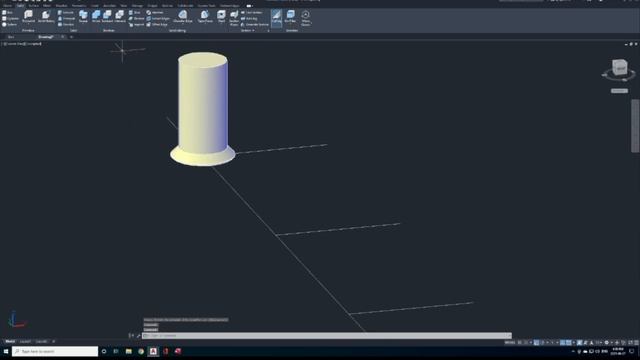Create a new drawing tab with plus
The height and width of the screenshot is (360, 640).
71,37
